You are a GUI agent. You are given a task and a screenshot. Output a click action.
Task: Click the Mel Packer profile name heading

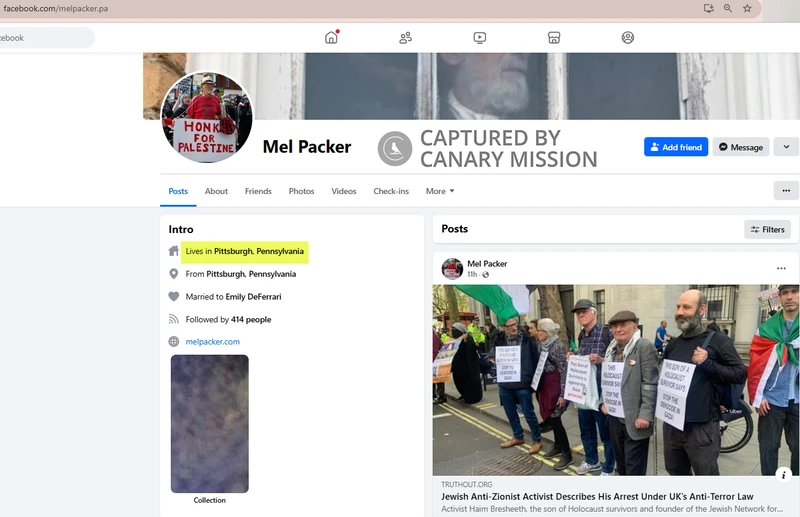(307, 147)
